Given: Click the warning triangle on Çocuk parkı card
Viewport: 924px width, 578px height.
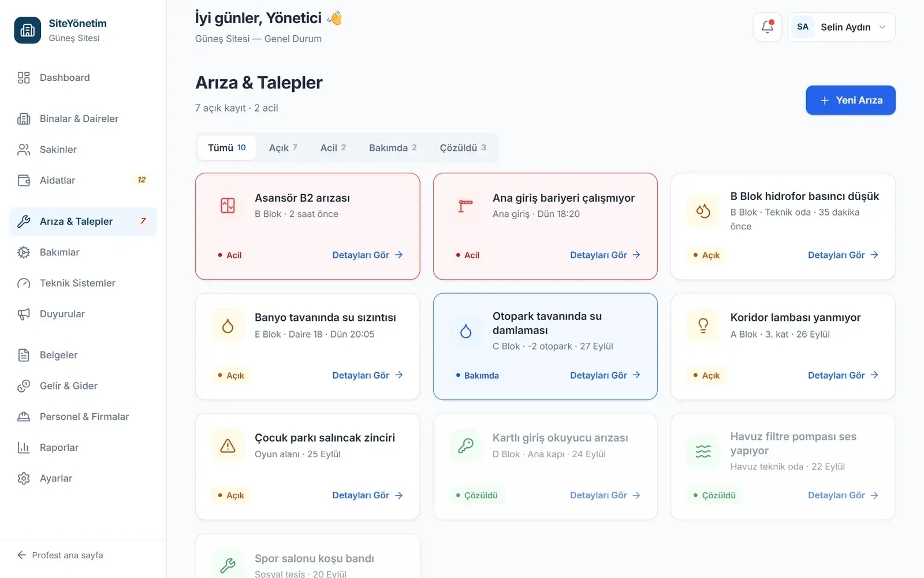Looking at the screenshot, I should pos(228,446).
